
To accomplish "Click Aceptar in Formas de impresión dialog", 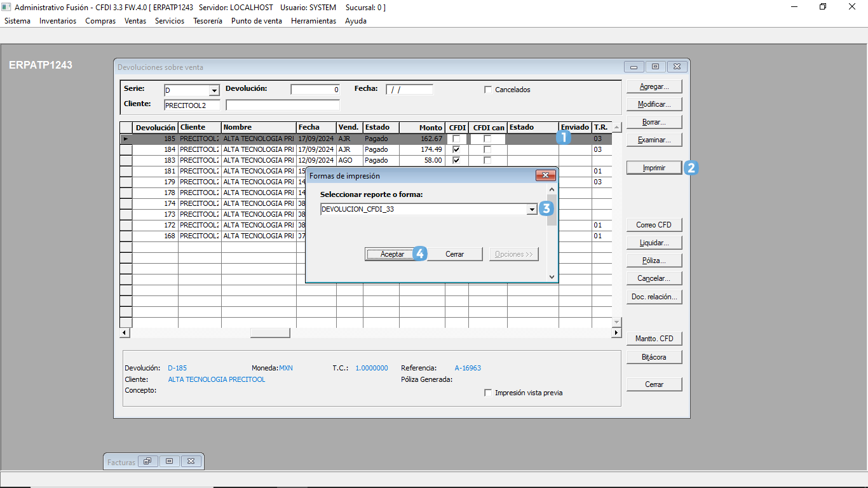I will tap(392, 254).
